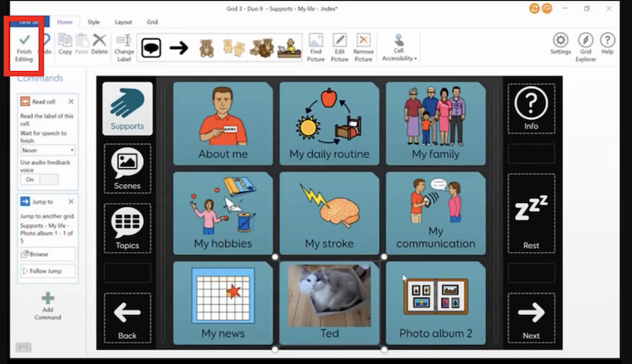Open Cell Accessibility dropdown
Image resolution: width=632 pixels, height=364 pixels.
coord(398,47)
